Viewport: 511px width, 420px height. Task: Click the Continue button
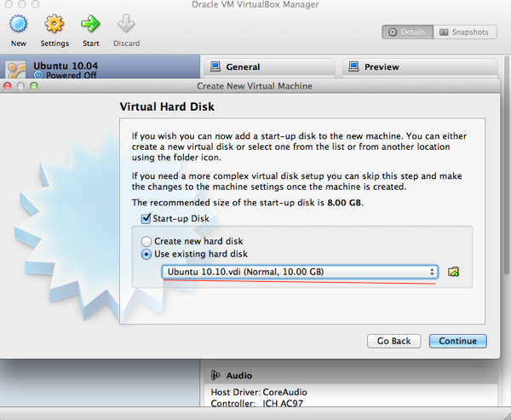point(457,341)
